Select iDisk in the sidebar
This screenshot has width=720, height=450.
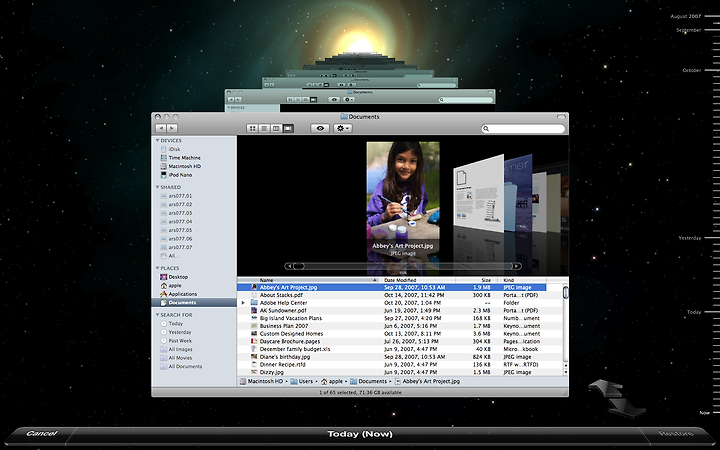pyautogui.click(x=174, y=149)
